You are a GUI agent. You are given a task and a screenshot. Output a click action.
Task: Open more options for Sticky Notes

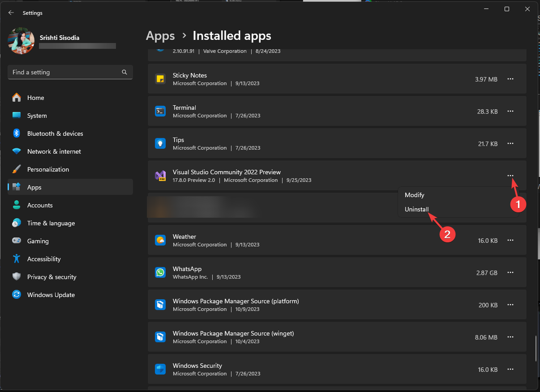pyautogui.click(x=510, y=79)
